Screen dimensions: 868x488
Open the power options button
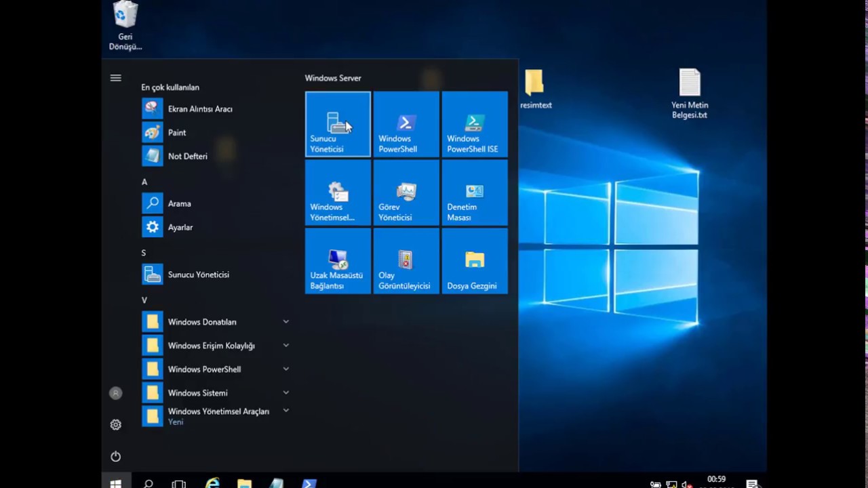[116, 457]
